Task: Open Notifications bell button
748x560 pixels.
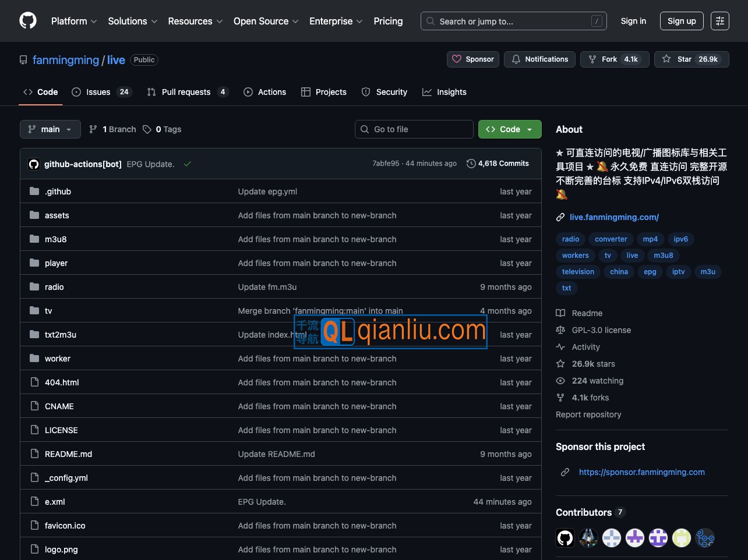Action: pos(539,59)
